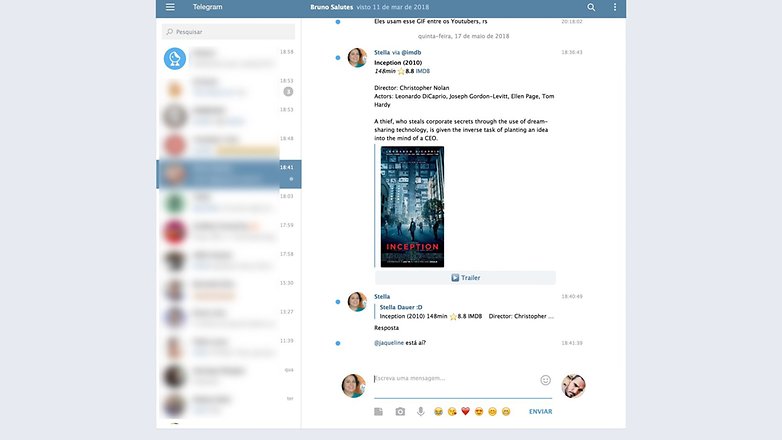Open the IMDB rating link

click(x=422, y=71)
